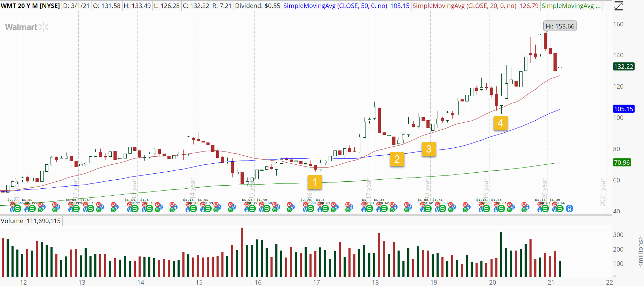
Task: Click the low price L: 126.28
Action: [167, 6]
